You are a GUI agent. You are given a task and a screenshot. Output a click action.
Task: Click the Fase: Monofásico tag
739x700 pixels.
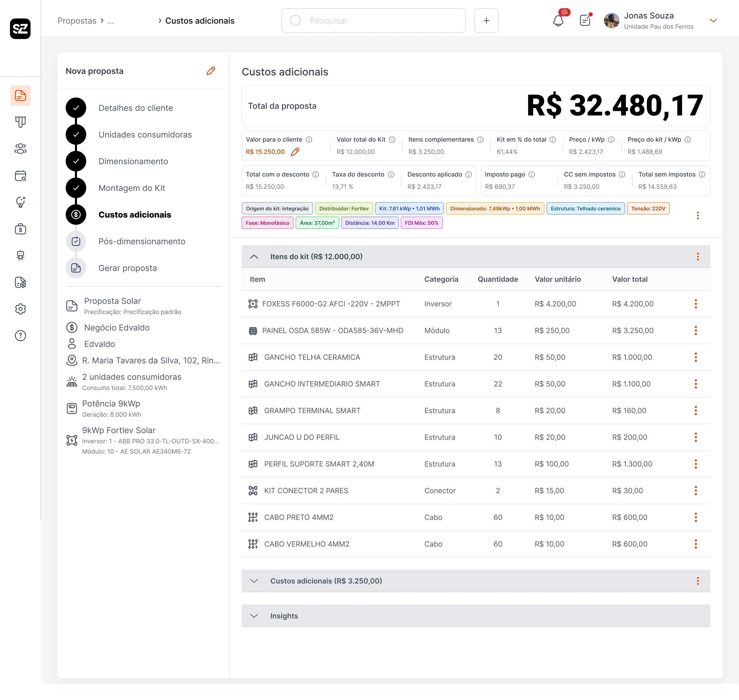(x=267, y=223)
